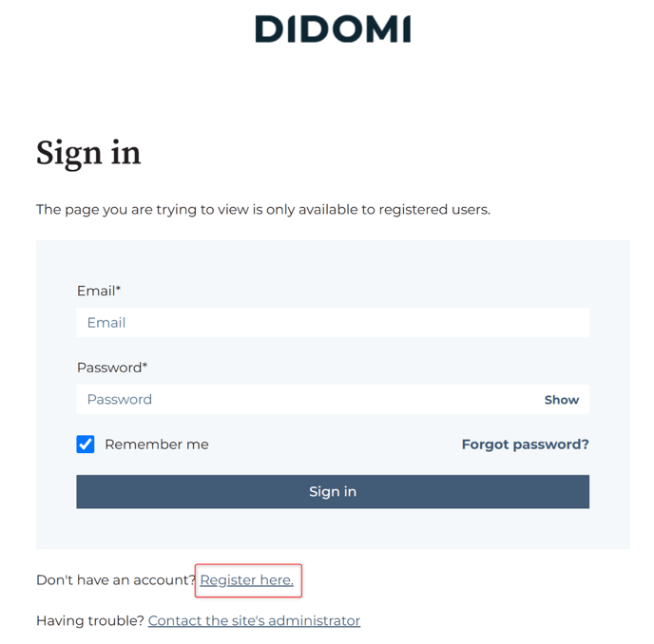Follow the Register here link
This screenshot has height=644, width=654.
coord(246,579)
